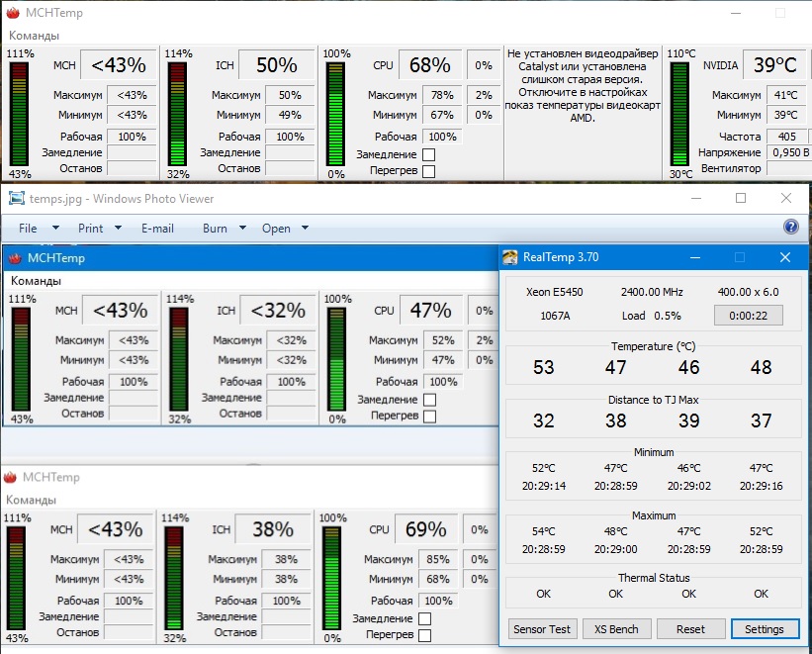Viewport: 812px width, 654px height.
Task: Open the Print menu in Photo Viewer
Action: tap(91, 228)
